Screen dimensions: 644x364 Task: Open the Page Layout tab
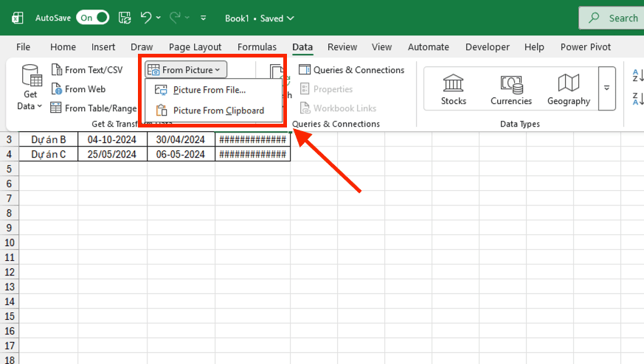click(195, 46)
